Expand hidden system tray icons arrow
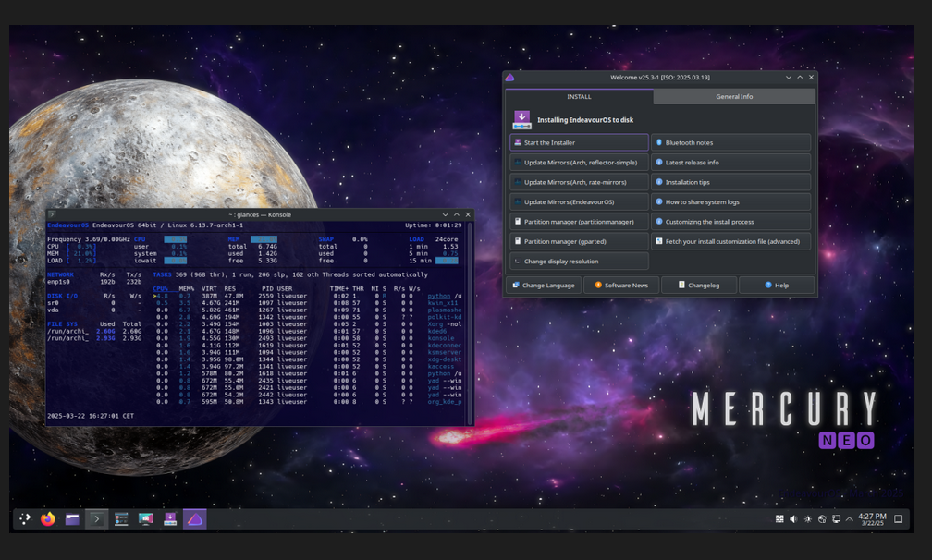Screen dimensions: 932x560 pyautogui.click(x=849, y=519)
